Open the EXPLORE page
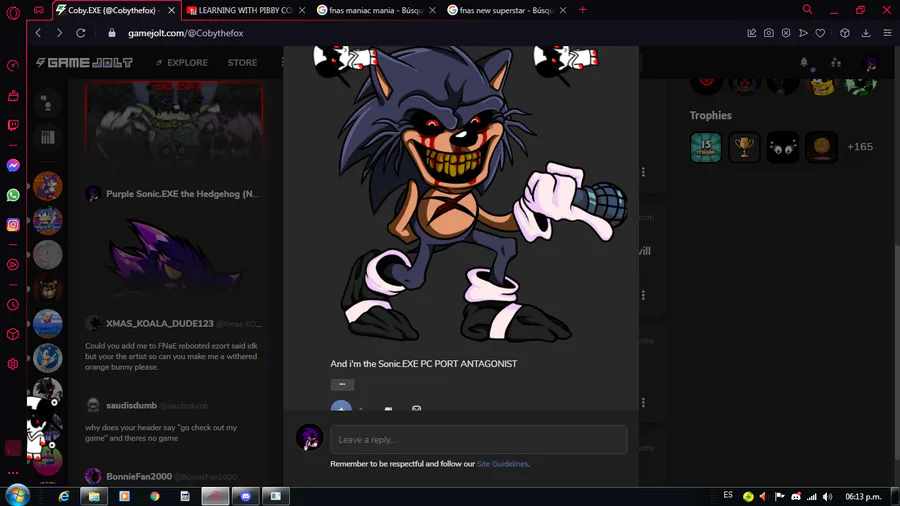900x506 pixels. [x=182, y=63]
